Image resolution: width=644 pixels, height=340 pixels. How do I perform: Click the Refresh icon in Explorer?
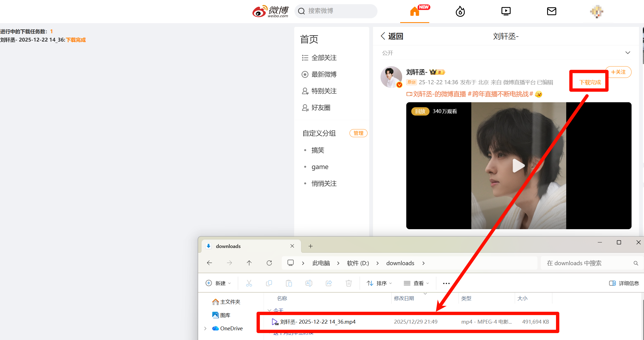269,263
